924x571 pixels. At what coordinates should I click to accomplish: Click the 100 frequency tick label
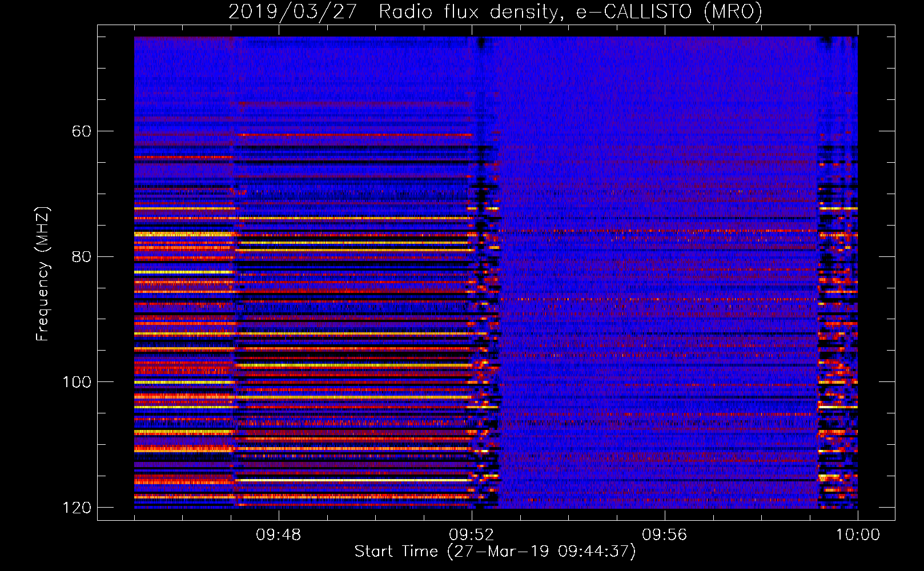pyautogui.click(x=77, y=381)
